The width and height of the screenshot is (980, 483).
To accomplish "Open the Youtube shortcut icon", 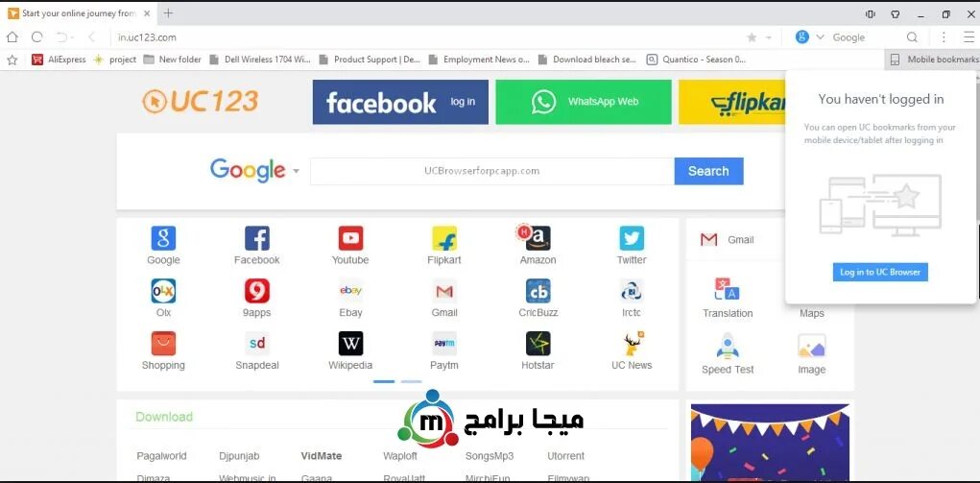I will click(350, 238).
